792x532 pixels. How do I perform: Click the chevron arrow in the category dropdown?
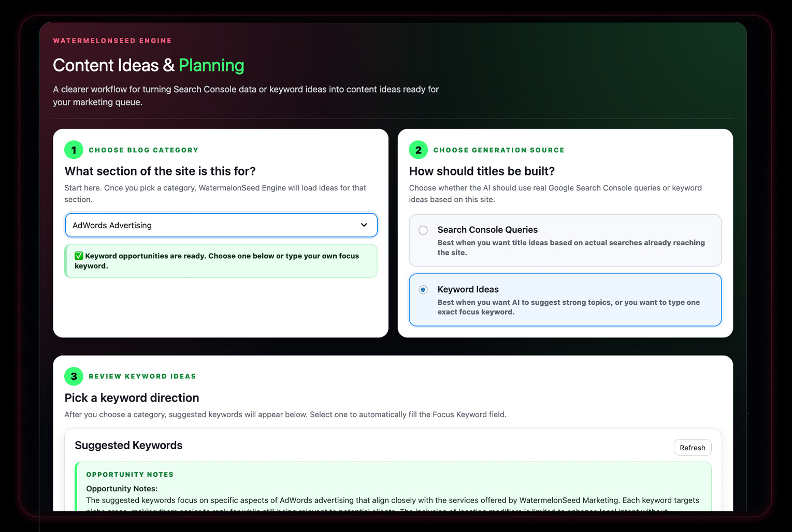click(x=364, y=225)
